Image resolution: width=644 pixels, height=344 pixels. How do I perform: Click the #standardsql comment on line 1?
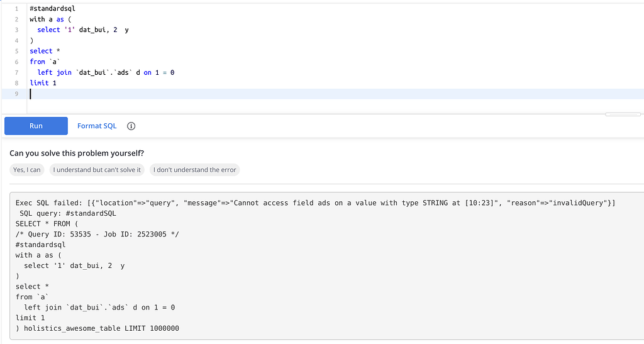point(53,9)
